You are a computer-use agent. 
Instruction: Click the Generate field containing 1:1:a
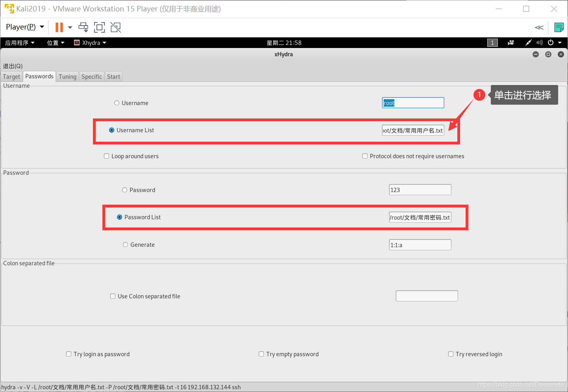click(420, 245)
